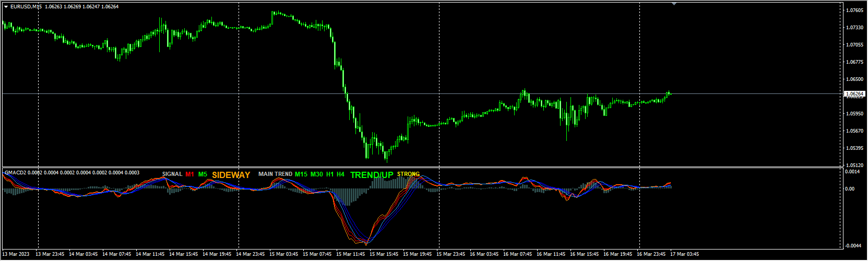Click price scale value 1.07605
The image size is (868, 261).
(854, 10)
